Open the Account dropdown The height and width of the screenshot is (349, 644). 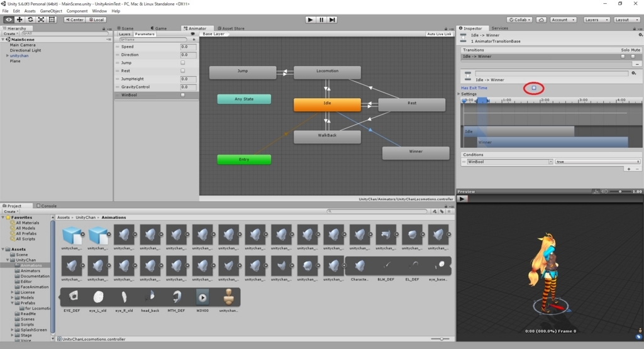tap(563, 19)
